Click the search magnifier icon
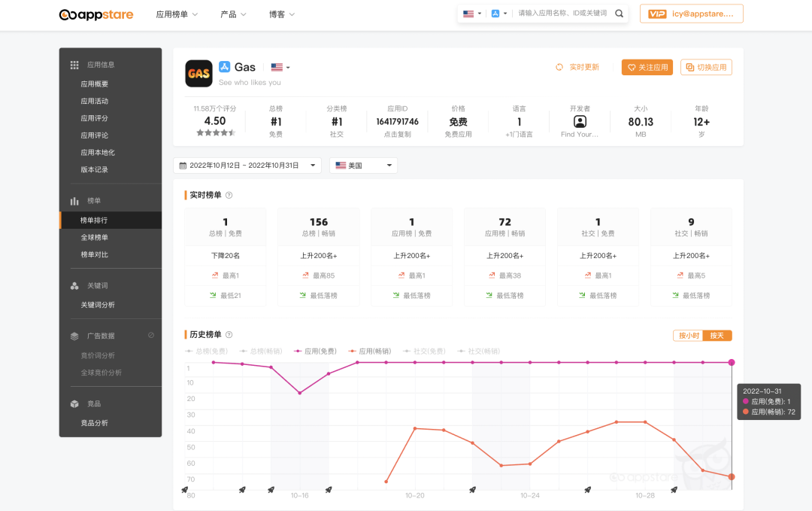 pyautogui.click(x=619, y=14)
